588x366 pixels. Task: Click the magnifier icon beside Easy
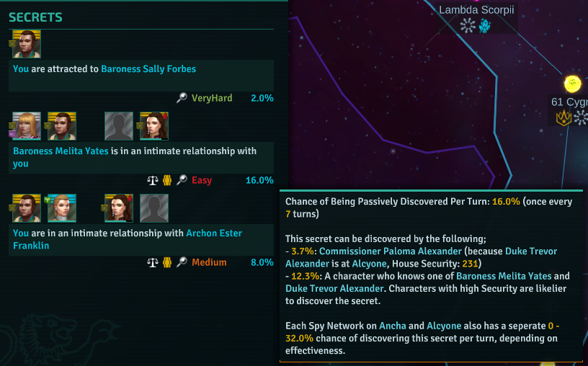tap(182, 180)
